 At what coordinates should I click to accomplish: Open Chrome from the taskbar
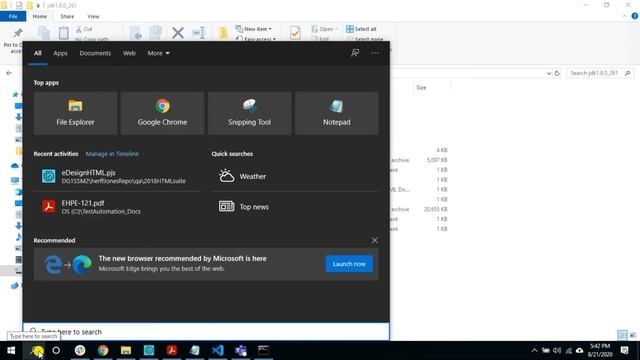click(103, 350)
